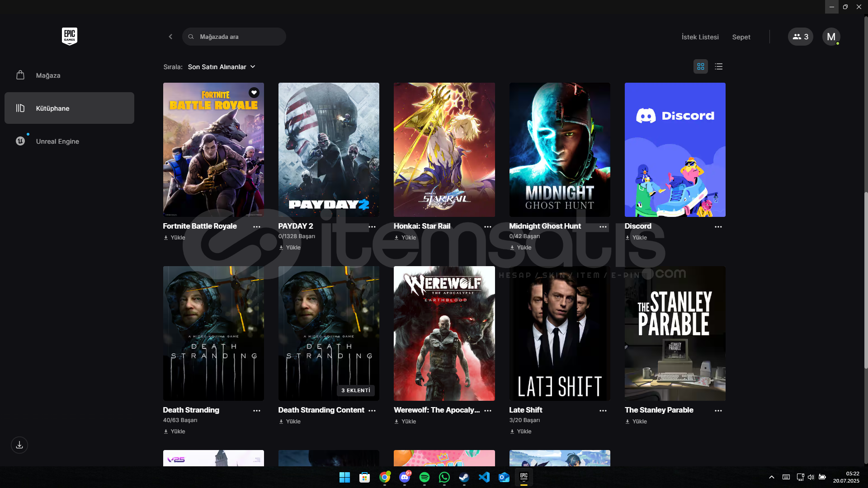Click Yükle under Honkai: Star Rail

point(405,238)
